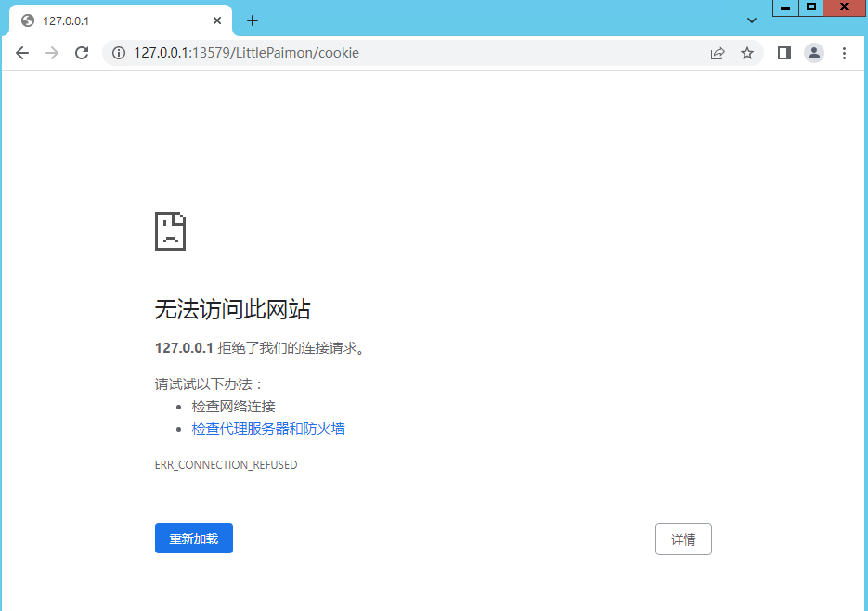Bookmark this page with the star icon
The height and width of the screenshot is (611, 868).
click(x=747, y=53)
